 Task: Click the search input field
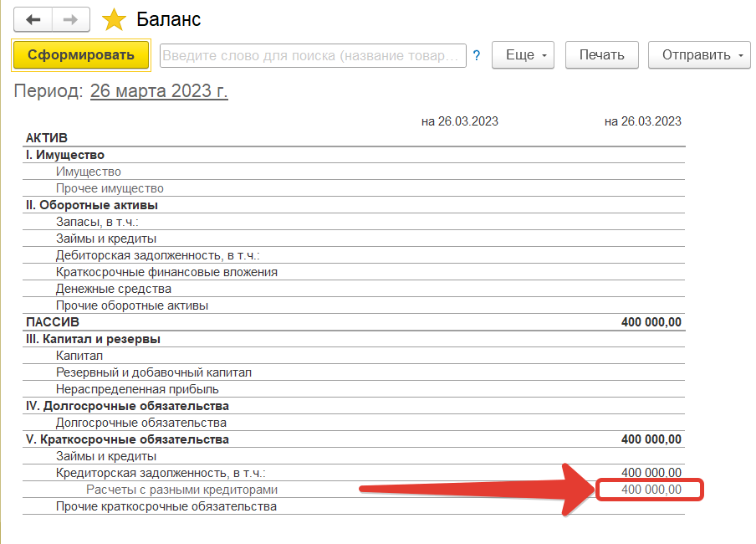tap(313, 56)
